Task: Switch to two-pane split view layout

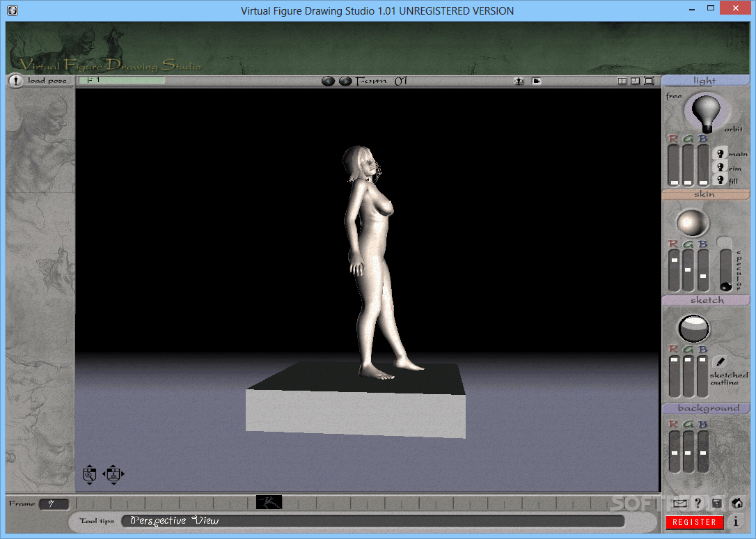Action: [x=622, y=81]
